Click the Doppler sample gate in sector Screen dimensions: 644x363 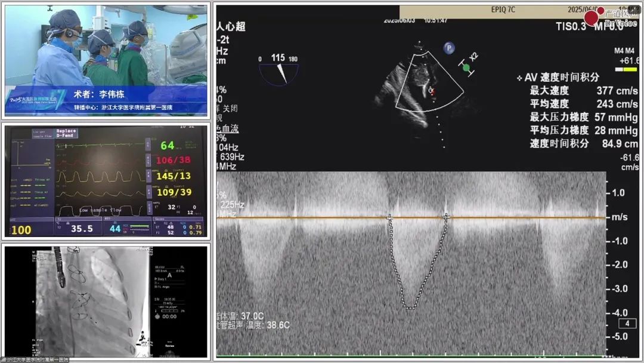coord(431,91)
